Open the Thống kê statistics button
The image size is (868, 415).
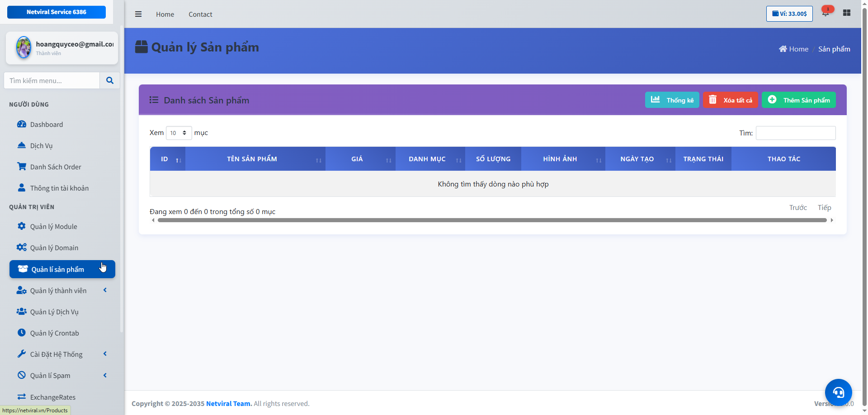click(672, 100)
